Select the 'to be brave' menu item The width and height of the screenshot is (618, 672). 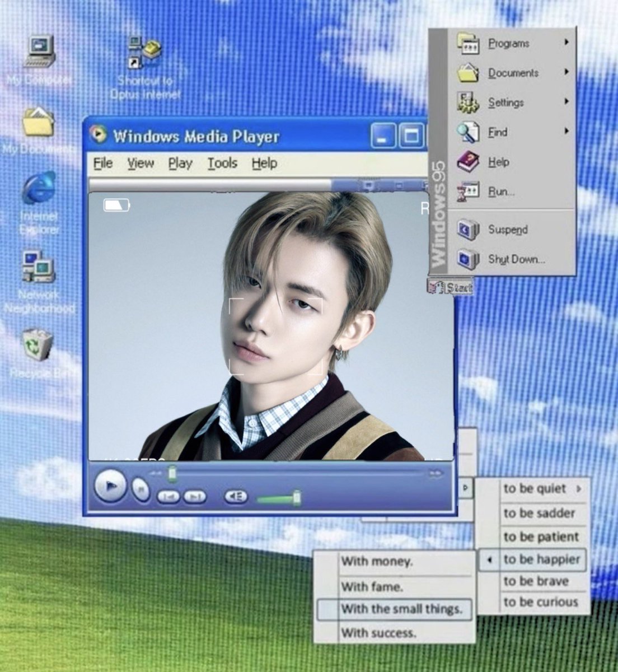(x=536, y=581)
